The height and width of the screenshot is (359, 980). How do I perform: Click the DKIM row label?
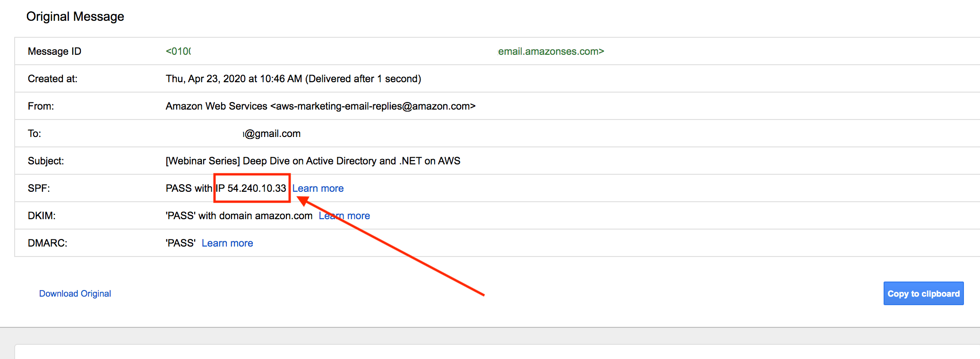click(42, 216)
